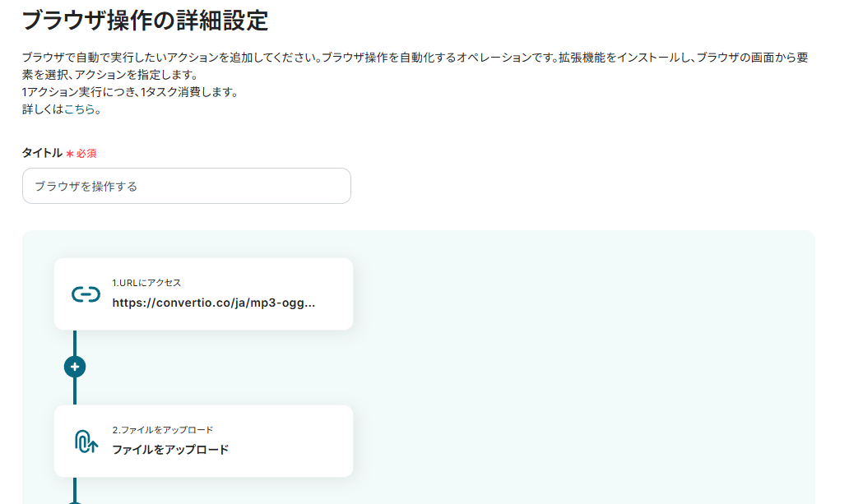
Task: Focus the タイトル input field
Action: click(187, 186)
